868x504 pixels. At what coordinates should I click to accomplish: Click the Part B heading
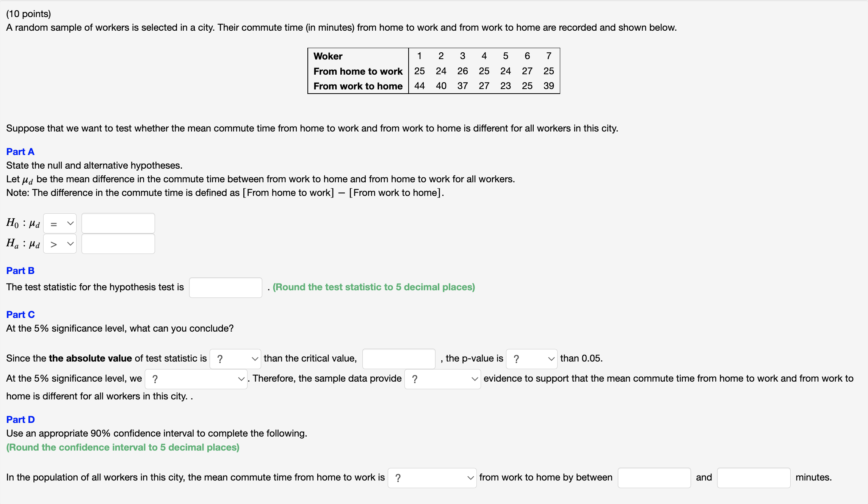pyautogui.click(x=20, y=270)
